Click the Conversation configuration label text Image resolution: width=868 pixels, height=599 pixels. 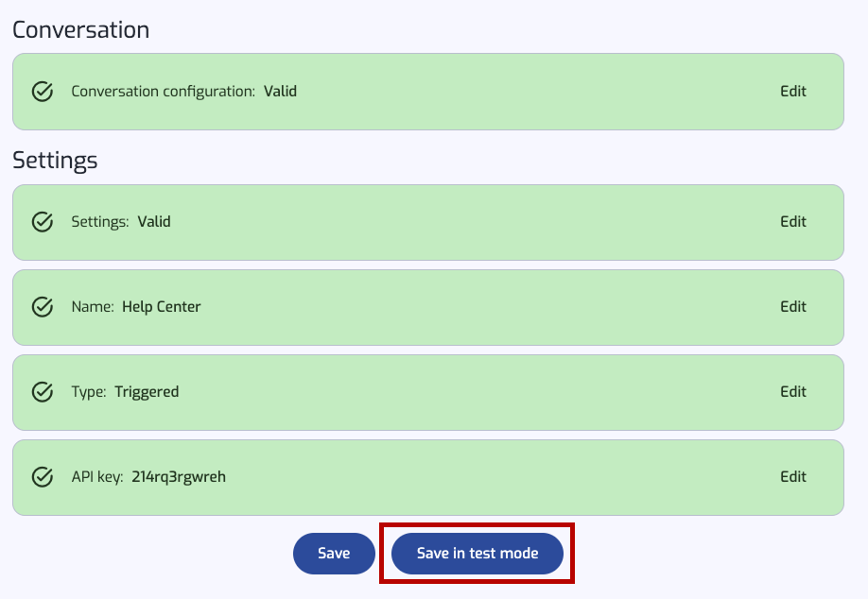(164, 92)
